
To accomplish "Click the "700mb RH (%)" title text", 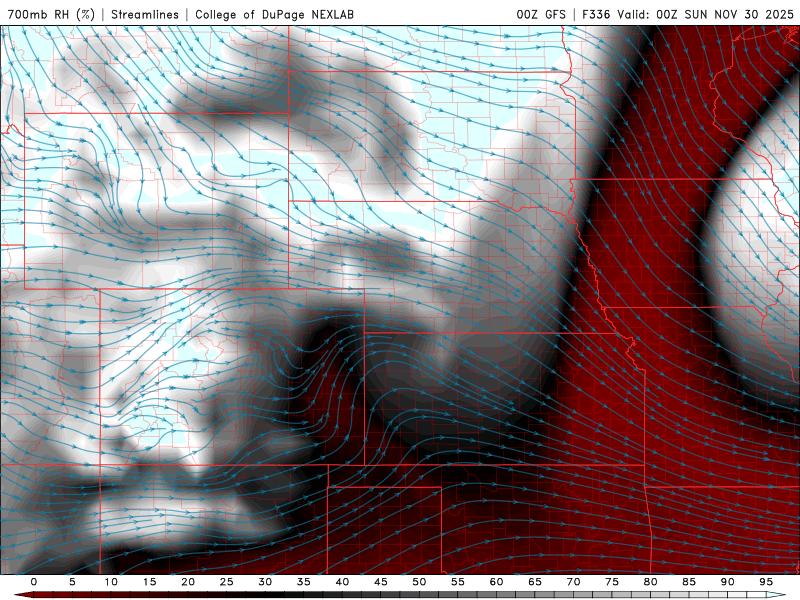I will 51,14.
